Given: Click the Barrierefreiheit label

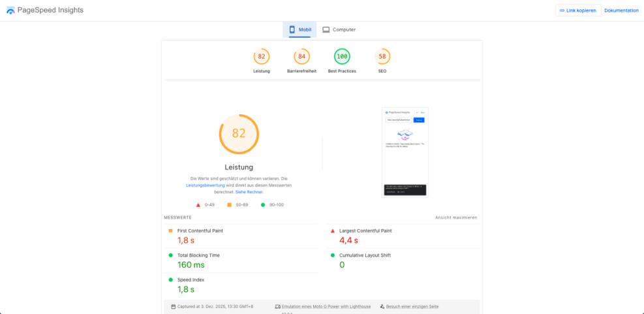Looking at the screenshot, I should click(302, 71).
